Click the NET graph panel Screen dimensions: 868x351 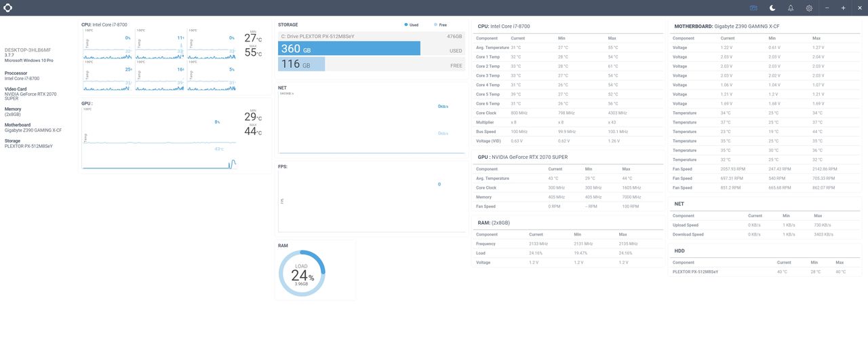(372, 122)
